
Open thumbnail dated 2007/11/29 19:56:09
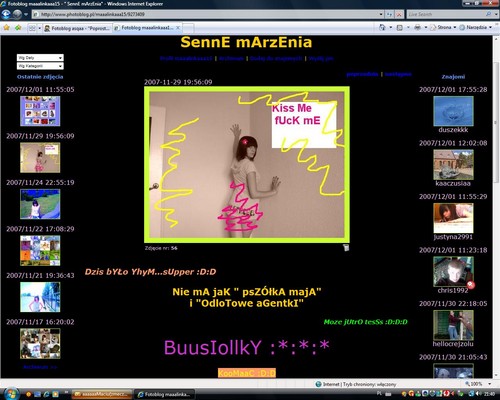point(40,158)
